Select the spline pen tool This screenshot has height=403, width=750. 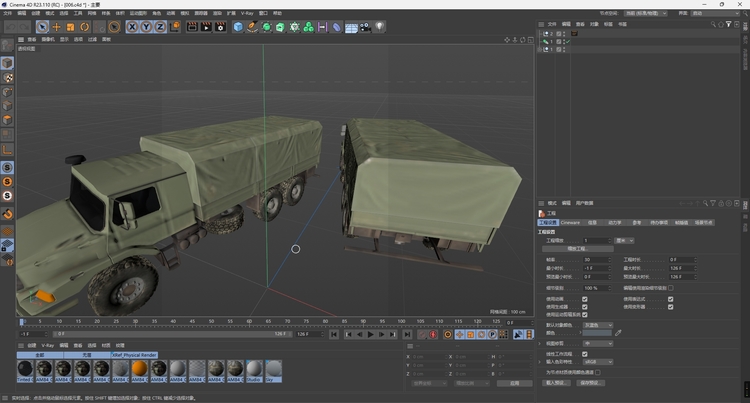click(252, 27)
